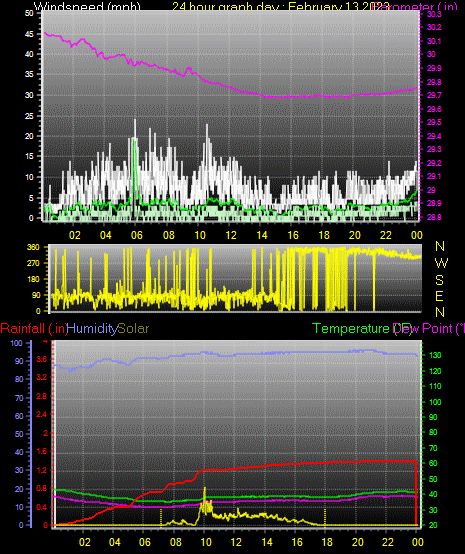
Task: Click barometer axis value "30.1"
Action: point(434,41)
